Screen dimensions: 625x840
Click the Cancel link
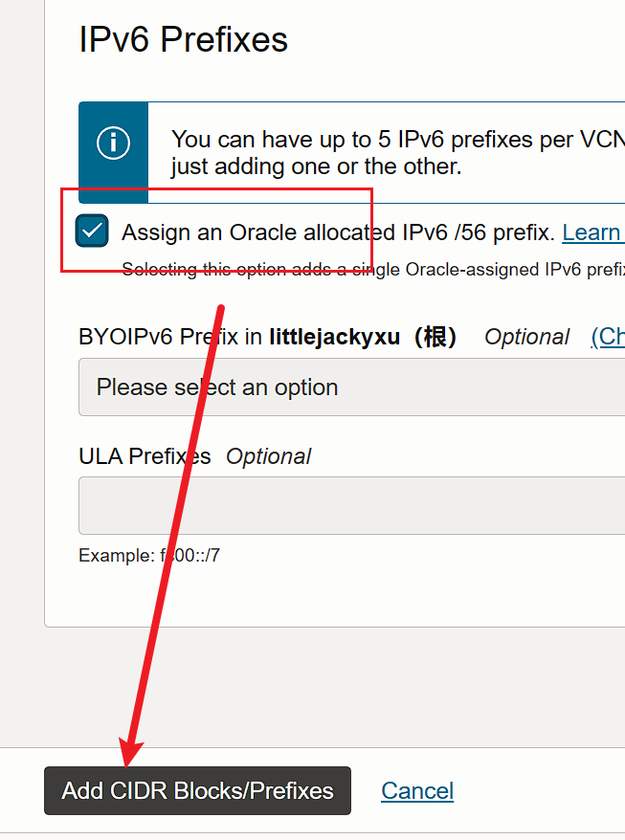417,791
